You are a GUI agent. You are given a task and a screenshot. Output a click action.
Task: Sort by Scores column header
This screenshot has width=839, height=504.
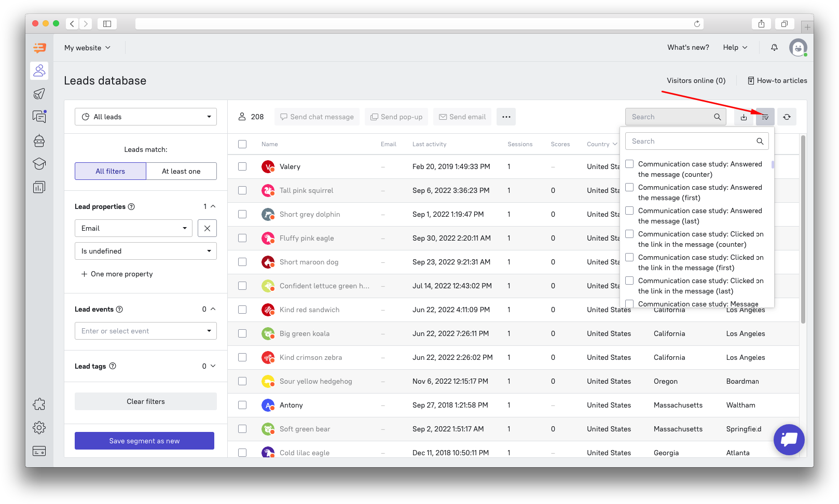point(560,144)
